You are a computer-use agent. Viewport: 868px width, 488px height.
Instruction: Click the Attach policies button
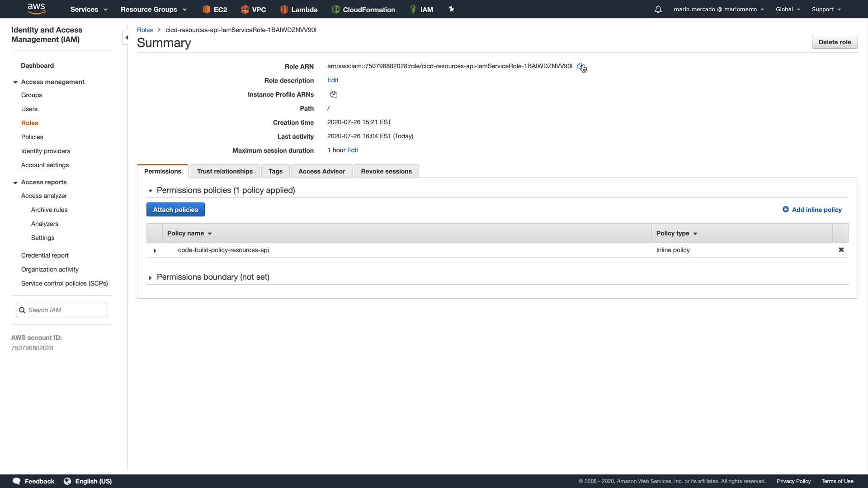(x=175, y=210)
